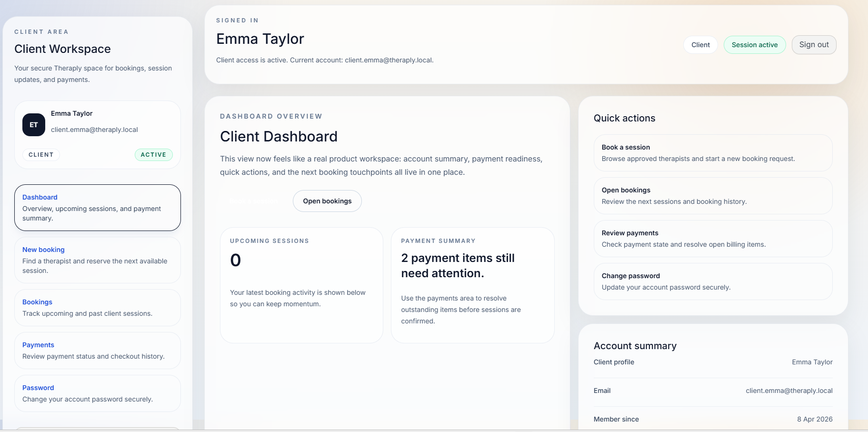Go to New booking in the sidebar
The height and width of the screenshot is (432, 868).
pyautogui.click(x=98, y=260)
